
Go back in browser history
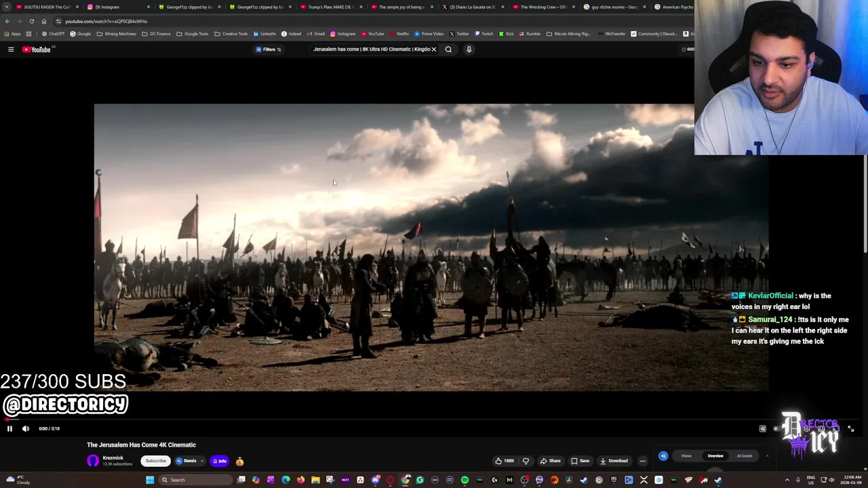click(x=7, y=21)
